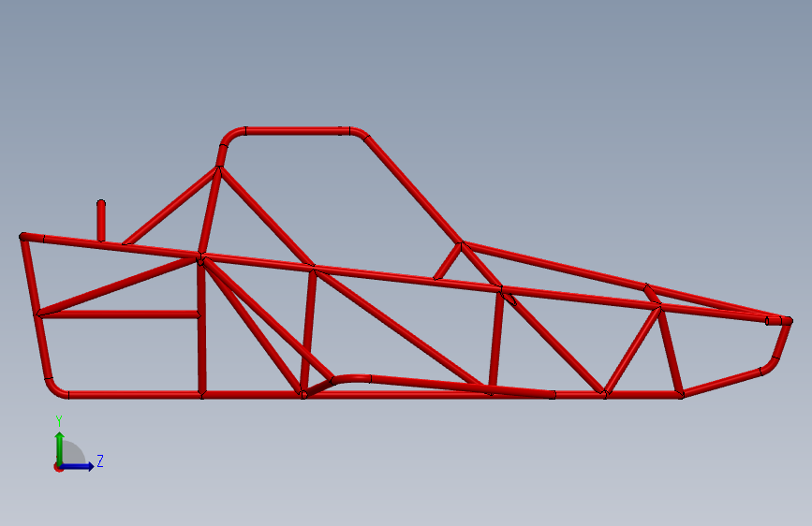Select the top horizontal roll hoop tube
Viewport: 812px width, 526px height.
click(298, 131)
